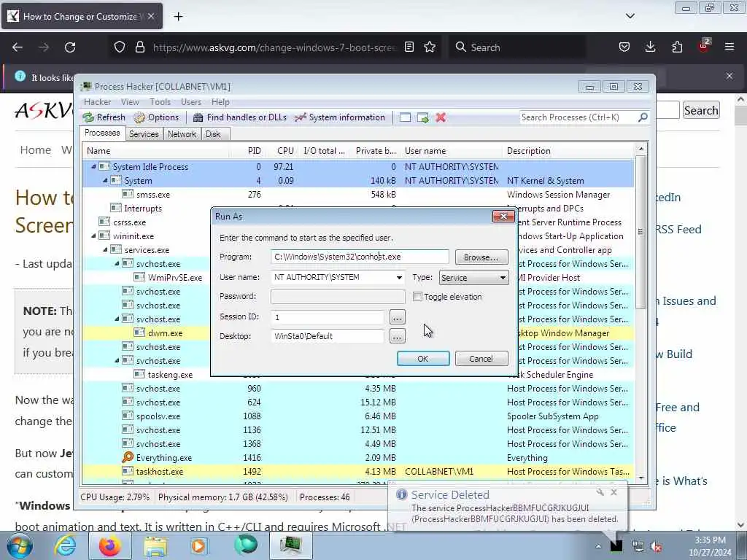Collapse System Idle Process tree node
Image resolution: width=747 pixels, height=560 pixels.
pos(93,167)
